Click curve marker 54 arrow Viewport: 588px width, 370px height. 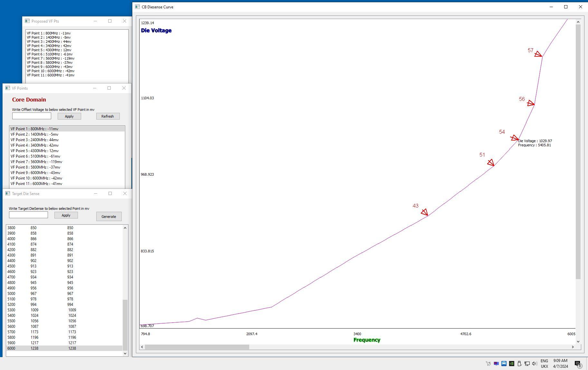(x=515, y=138)
